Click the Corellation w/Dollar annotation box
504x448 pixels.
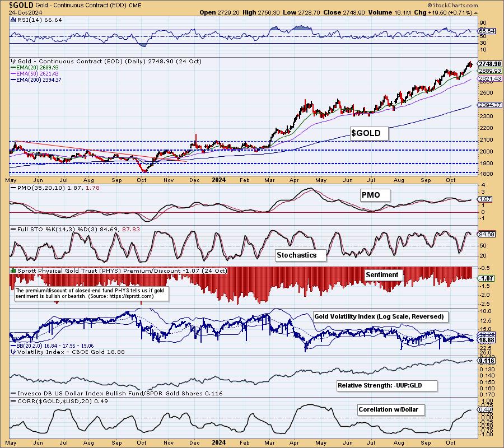[391, 410]
